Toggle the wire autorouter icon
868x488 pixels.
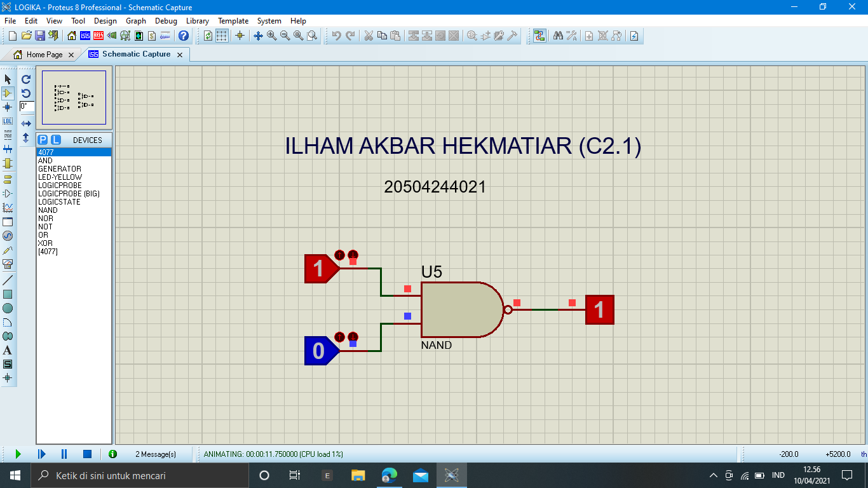539,36
